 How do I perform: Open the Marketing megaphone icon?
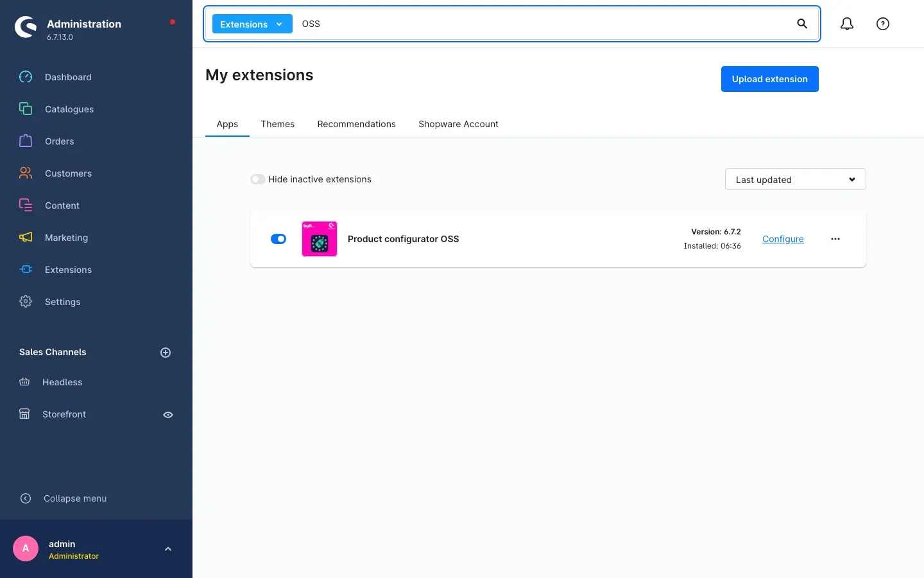point(26,237)
